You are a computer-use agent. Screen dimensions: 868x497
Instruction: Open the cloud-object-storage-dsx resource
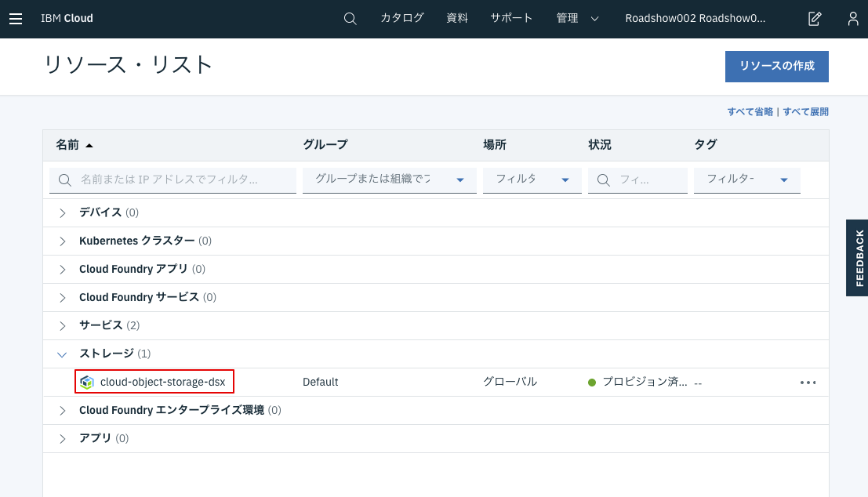[x=163, y=382]
